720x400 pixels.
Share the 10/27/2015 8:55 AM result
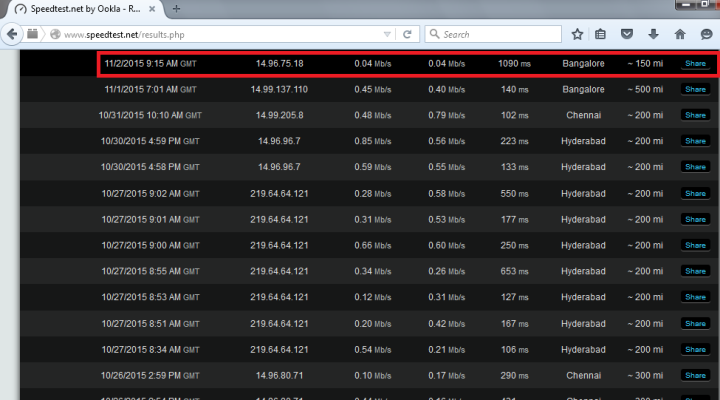pos(695,271)
